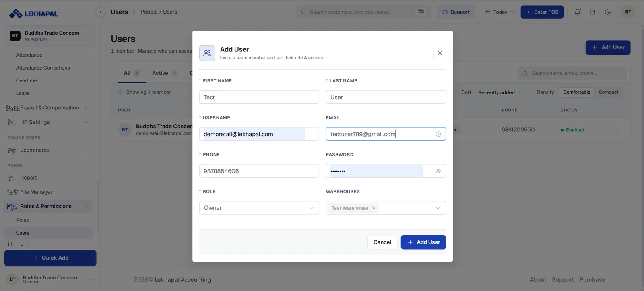Image resolution: width=644 pixels, height=291 pixels.
Task: Open the Role dropdown showing Owner
Action: tap(259, 208)
